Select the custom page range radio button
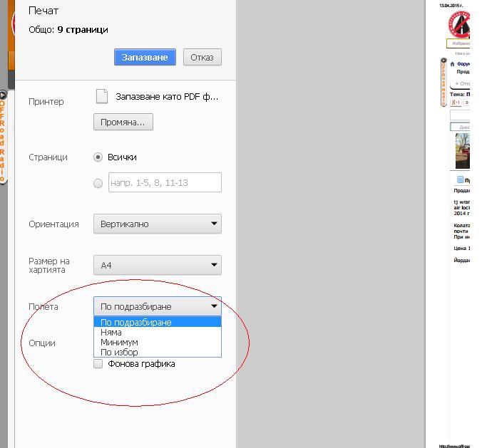487x448 pixels. 98,183
